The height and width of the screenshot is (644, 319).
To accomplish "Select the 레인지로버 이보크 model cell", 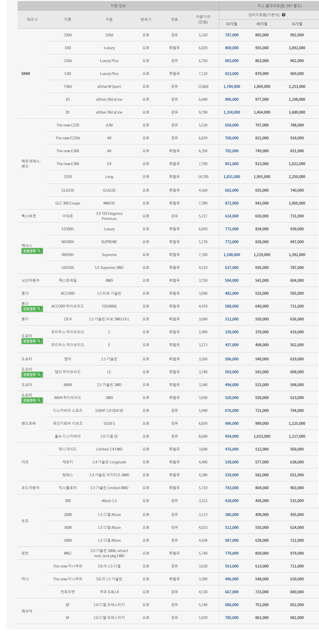I will point(68,423).
